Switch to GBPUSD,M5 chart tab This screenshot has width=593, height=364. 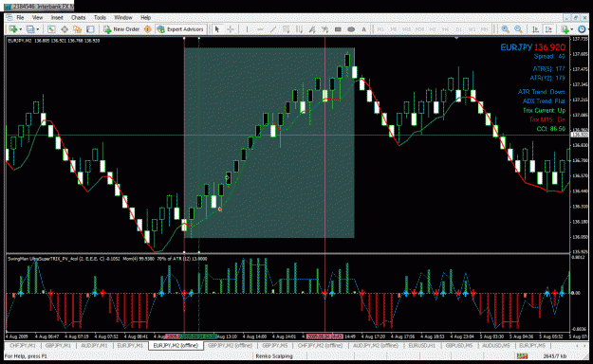pyautogui.click(x=458, y=345)
